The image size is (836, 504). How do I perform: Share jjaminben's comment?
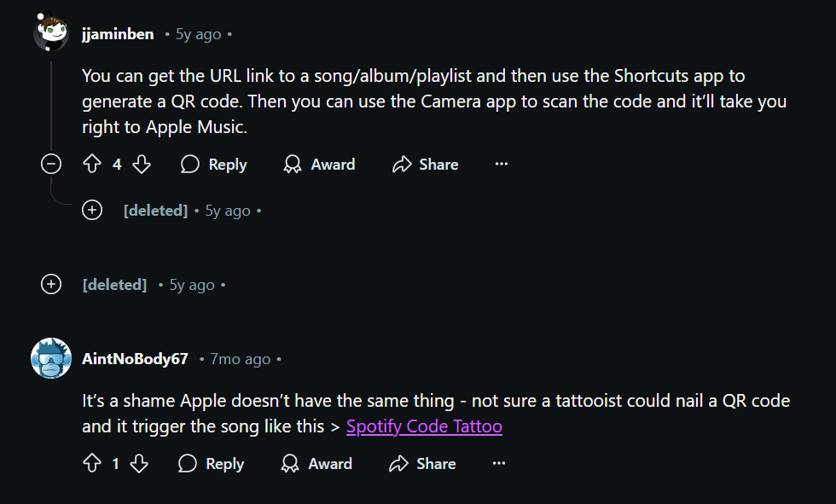(x=425, y=164)
